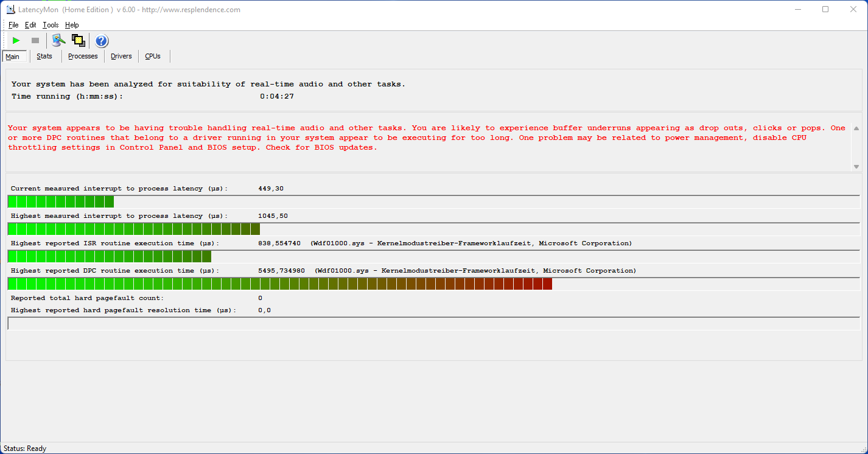This screenshot has height=454, width=868.
Task: Open the Edit menu
Action: (30, 25)
